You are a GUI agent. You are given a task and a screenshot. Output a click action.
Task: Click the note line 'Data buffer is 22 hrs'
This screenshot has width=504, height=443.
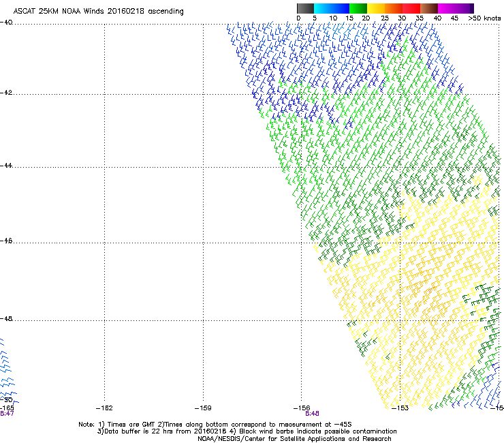tap(247, 431)
